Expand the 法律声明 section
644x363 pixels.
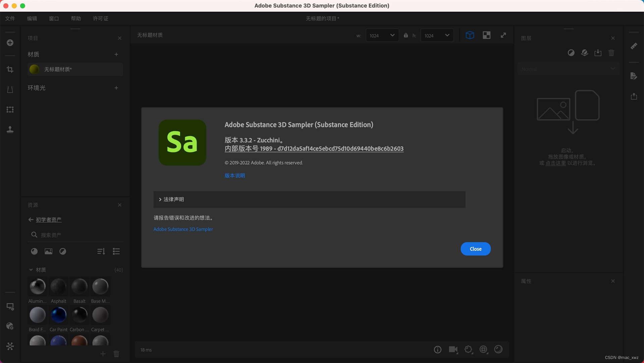[309, 199]
